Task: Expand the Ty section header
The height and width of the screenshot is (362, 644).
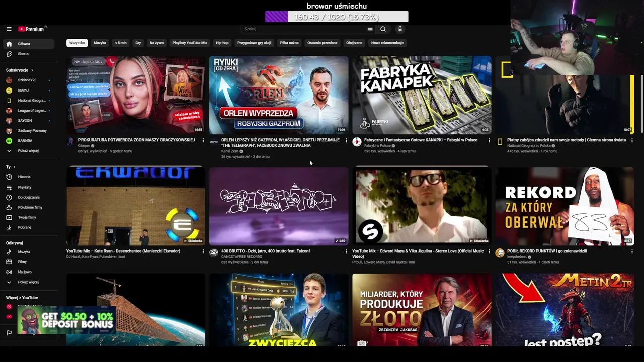Action: coord(11,167)
